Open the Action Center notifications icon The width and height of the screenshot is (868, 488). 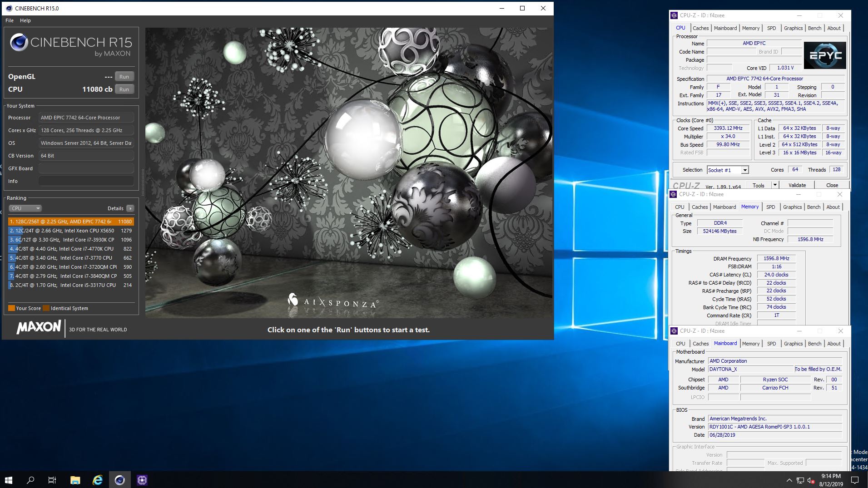854,480
